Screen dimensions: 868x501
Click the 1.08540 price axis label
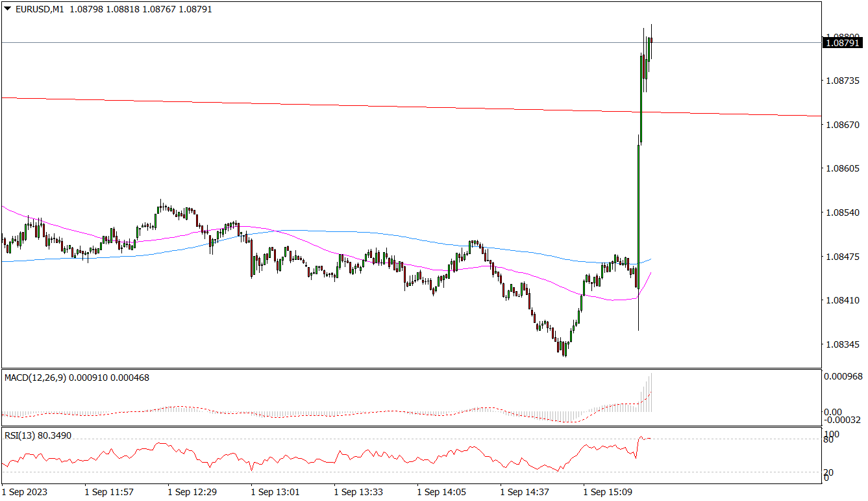tap(843, 212)
